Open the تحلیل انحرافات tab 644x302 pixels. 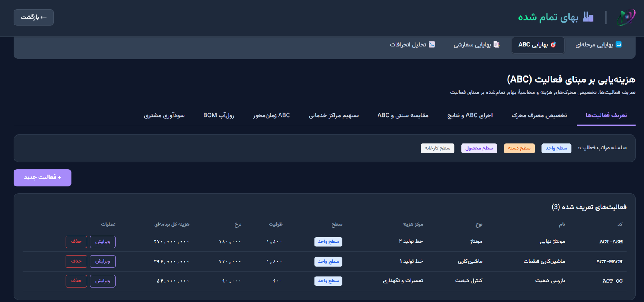pyautogui.click(x=412, y=45)
